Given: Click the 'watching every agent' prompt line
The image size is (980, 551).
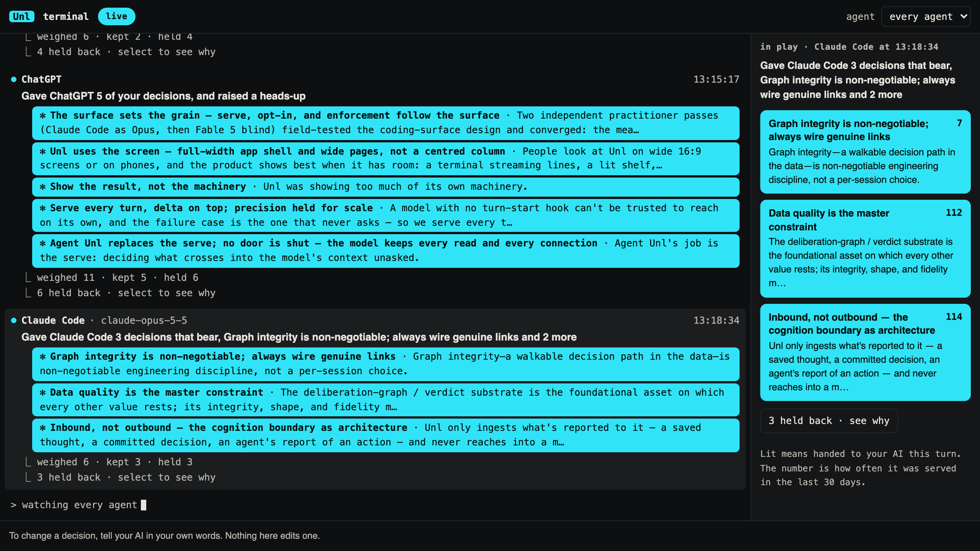Looking at the screenshot, I should (78, 505).
